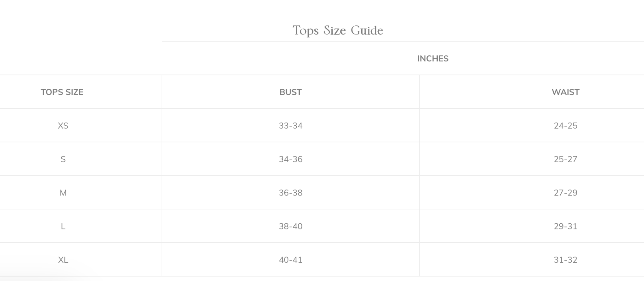Click the 29-31 waist value for L
Screen dimensions: 644x281
click(x=565, y=226)
